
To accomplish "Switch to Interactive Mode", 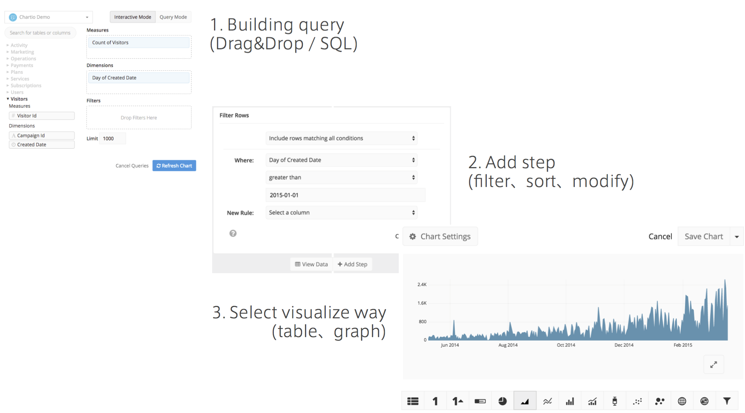I will (x=132, y=17).
